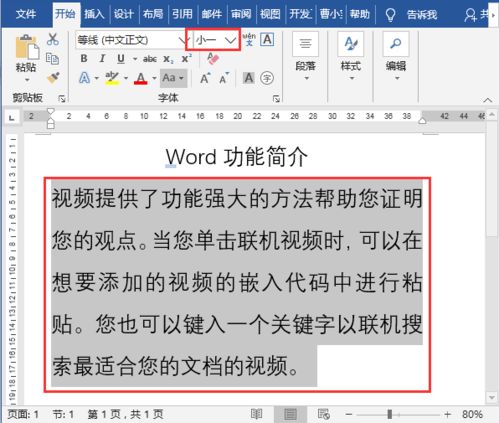
Task: Click the Copy icon in clipboard group
Action: pyautogui.click(x=53, y=59)
